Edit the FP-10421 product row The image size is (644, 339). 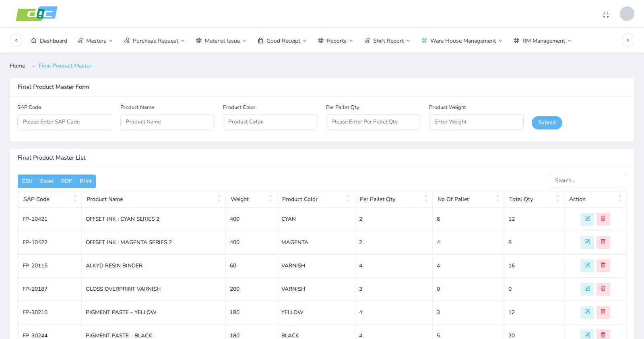click(x=587, y=219)
